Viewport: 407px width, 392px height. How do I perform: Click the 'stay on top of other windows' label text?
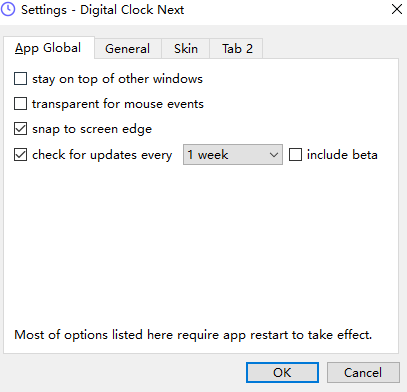click(x=117, y=79)
